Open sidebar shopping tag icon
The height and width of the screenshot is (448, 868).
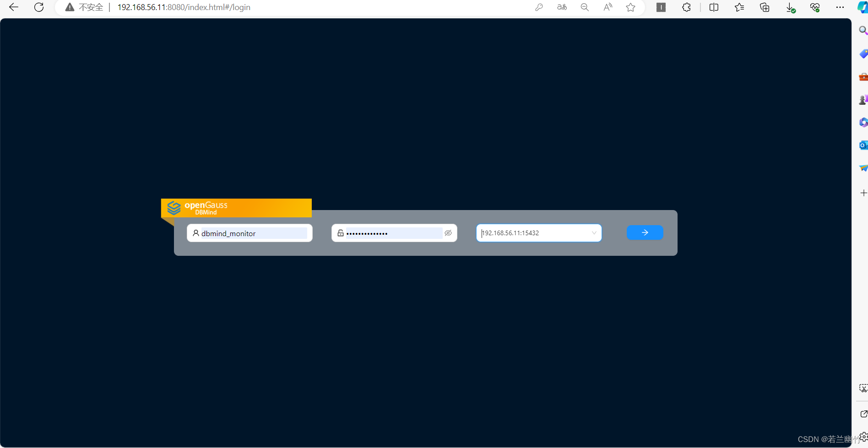click(x=863, y=54)
